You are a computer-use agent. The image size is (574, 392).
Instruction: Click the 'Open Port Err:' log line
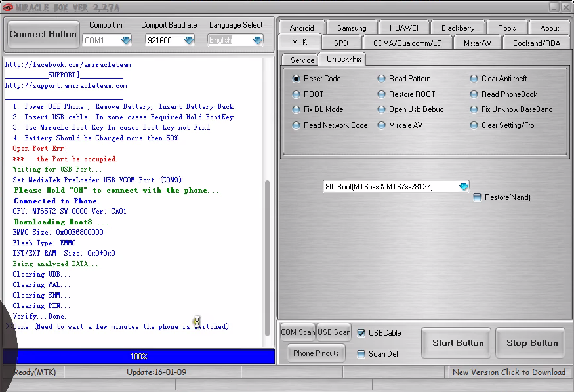40,148
